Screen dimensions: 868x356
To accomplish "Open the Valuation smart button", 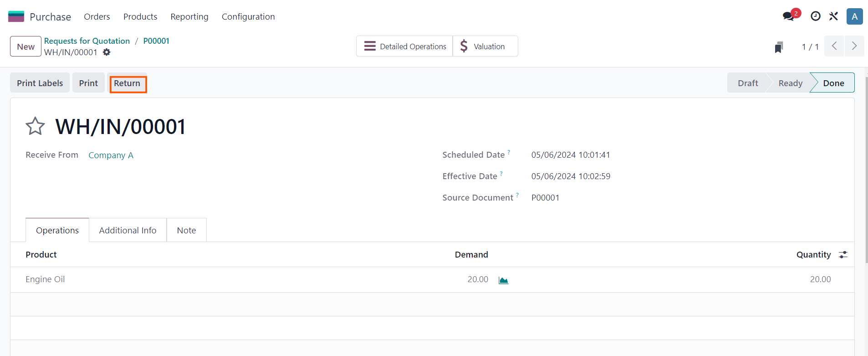I will (x=485, y=46).
